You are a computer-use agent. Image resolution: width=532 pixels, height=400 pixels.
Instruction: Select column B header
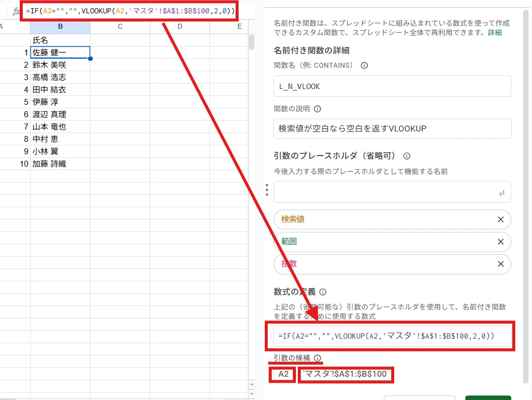point(60,27)
